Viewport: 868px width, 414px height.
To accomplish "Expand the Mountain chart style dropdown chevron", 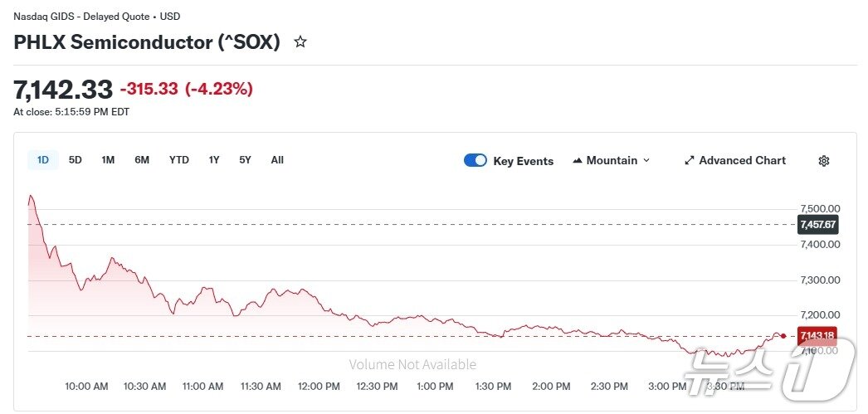I will pyautogui.click(x=647, y=161).
